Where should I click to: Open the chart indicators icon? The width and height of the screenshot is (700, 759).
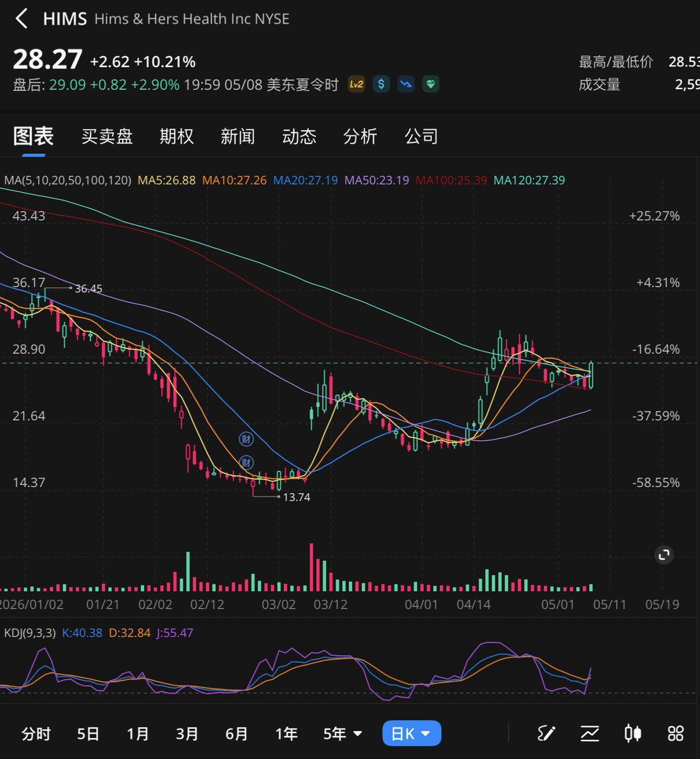point(590,734)
